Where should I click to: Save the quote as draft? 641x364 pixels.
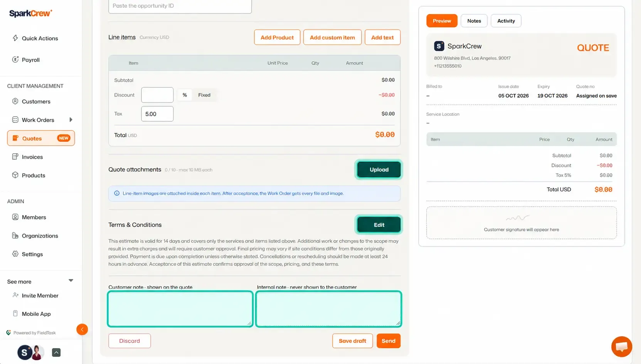[352, 341]
